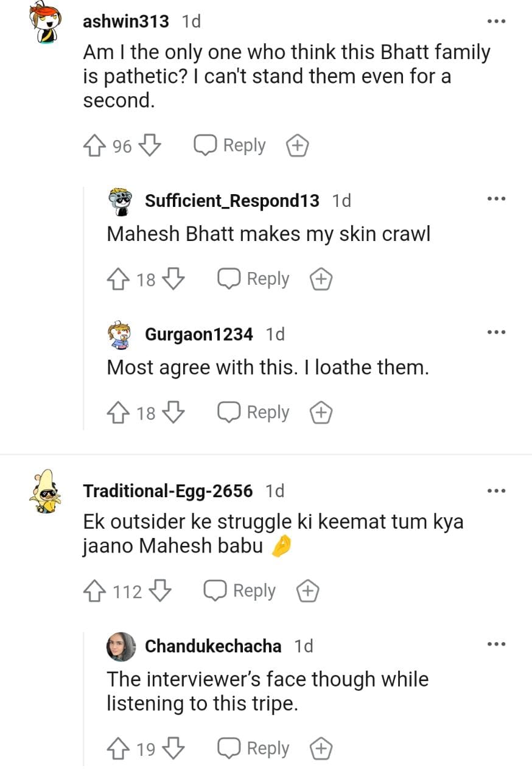Viewport: 532px width, 779px height.
Task: Upvote Traditional-Egg-2656's comment with 112 votes
Action: [93, 591]
